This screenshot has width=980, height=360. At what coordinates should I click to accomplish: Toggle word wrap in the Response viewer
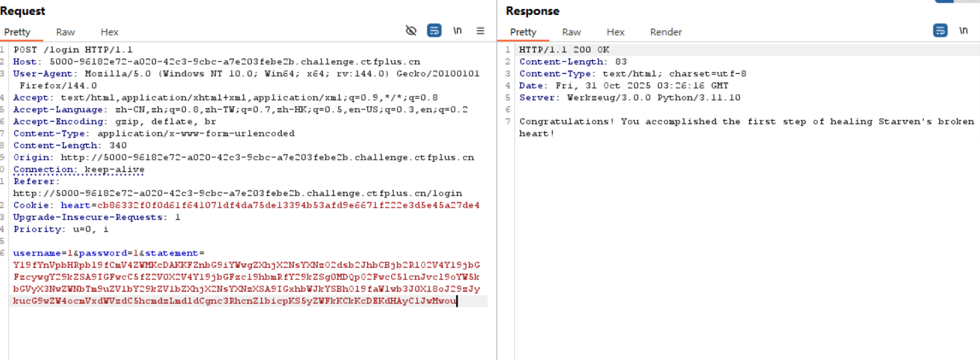click(x=940, y=31)
